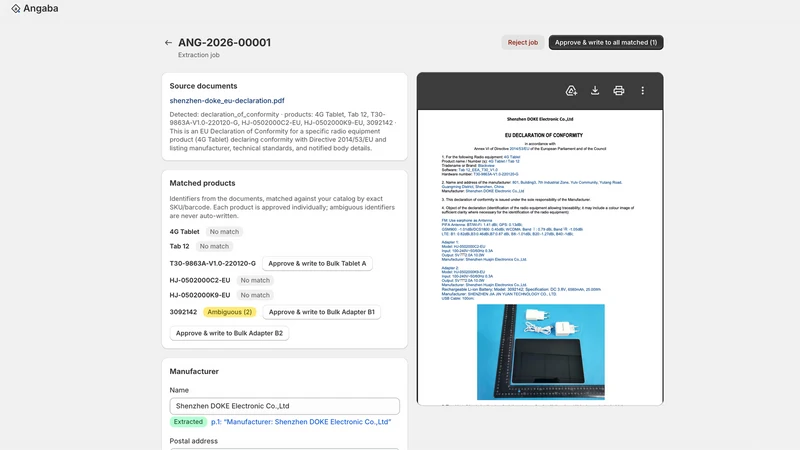Viewport: 800px width, 450px height.
Task: Click the Angaba logo icon
Action: 16,9
